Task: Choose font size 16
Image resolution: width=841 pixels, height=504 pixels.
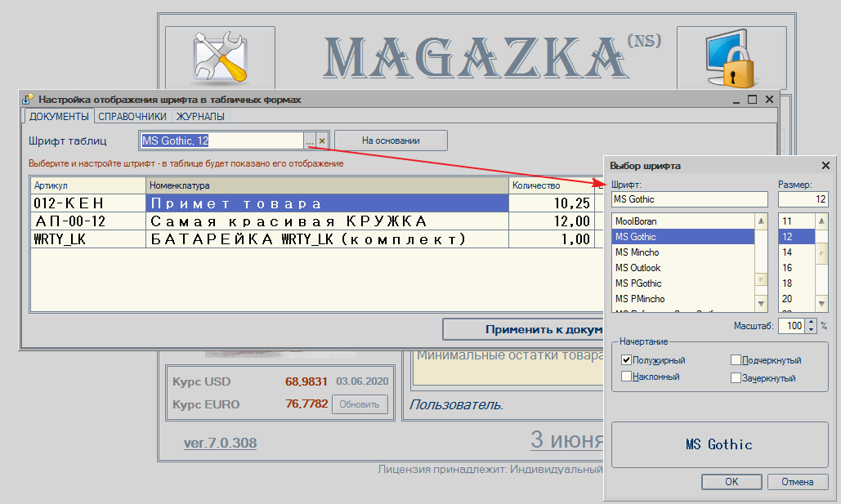Action: tap(797, 268)
